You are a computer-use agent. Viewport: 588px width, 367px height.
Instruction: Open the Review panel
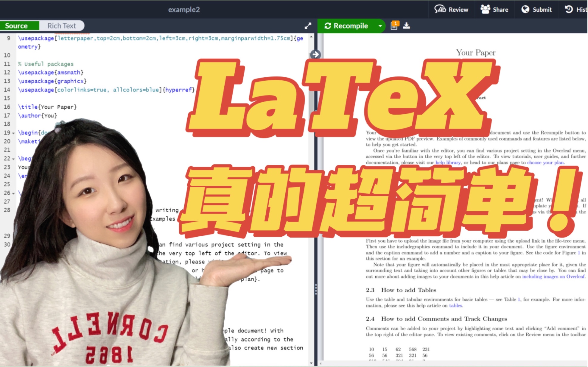451,10
